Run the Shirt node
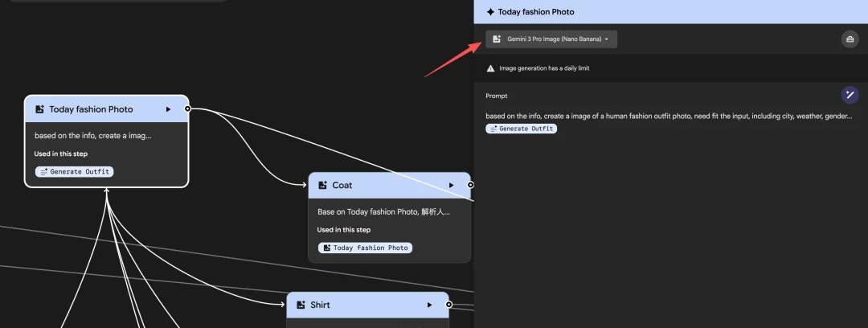This screenshot has height=328, width=868. (429, 305)
